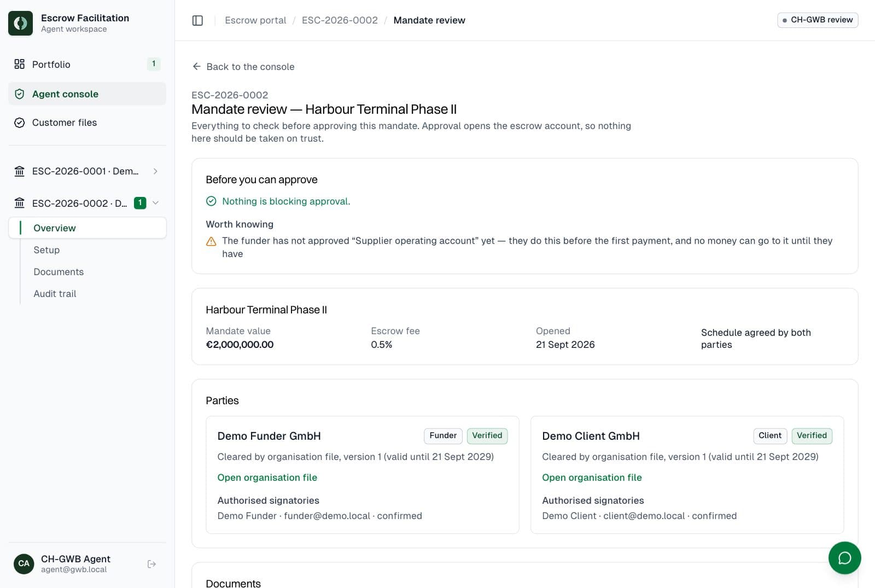The height and width of the screenshot is (588, 875).
Task: Click the green check icon beside Nothing is blocking
Action: (x=211, y=201)
